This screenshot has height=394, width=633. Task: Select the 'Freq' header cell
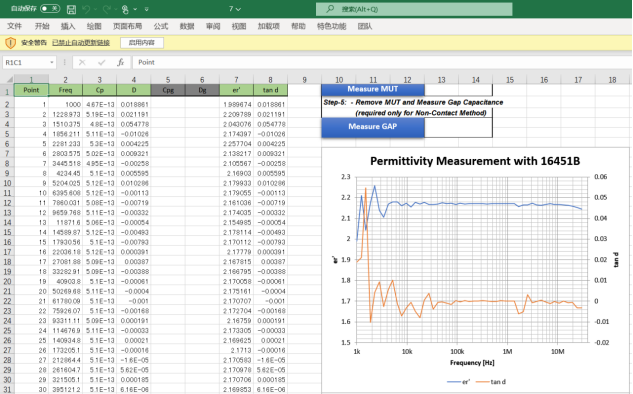point(65,90)
